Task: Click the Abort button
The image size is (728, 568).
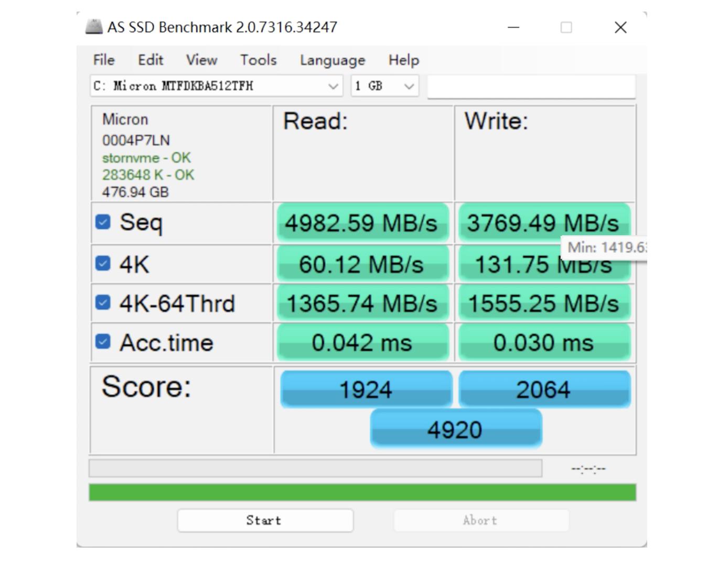Action: [480, 520]
